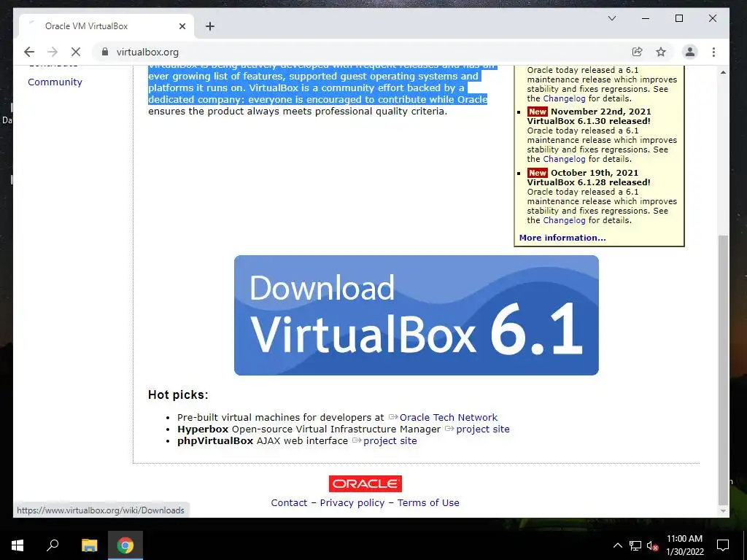
Task: Open the More information link
Action: click(x=562, y=238)
